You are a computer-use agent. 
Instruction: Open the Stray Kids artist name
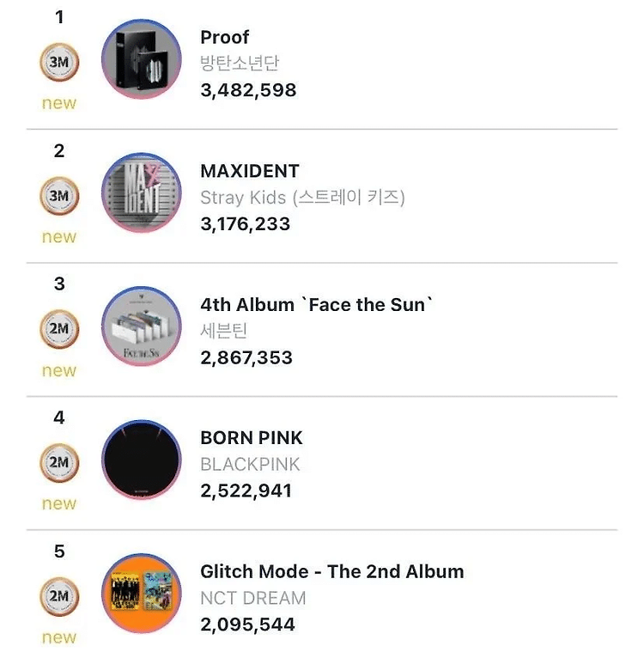302,198
